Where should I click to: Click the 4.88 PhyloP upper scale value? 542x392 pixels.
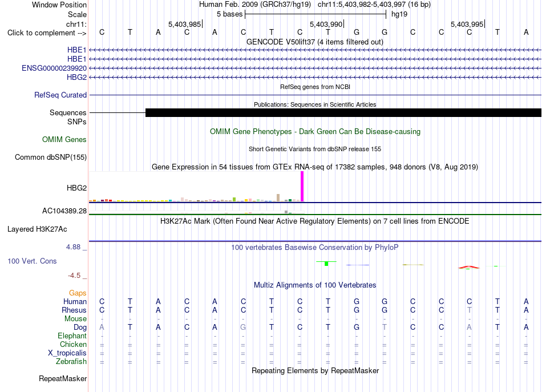73,247
